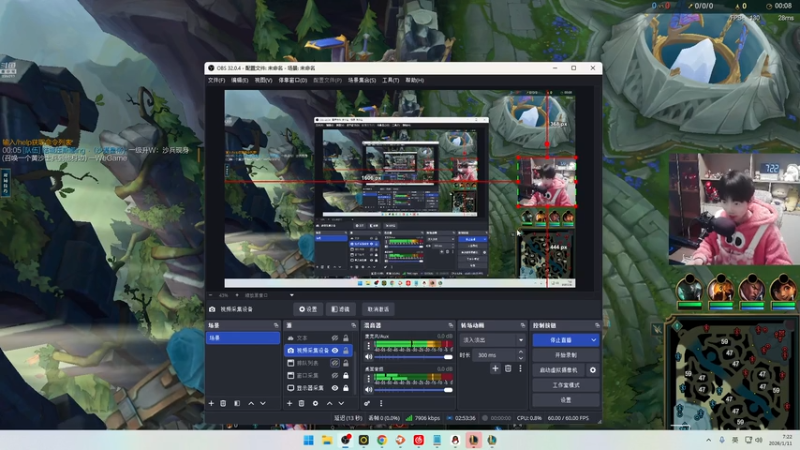The width and height of the screenshot is (800, 450).
Task: Undock the Scene Transitions panel icon
Action: [x=522, y=325]
